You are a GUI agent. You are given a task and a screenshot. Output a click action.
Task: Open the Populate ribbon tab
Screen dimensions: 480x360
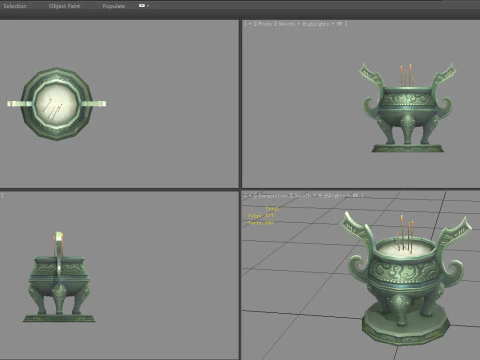pyautogui.click(x=114, y=6)
